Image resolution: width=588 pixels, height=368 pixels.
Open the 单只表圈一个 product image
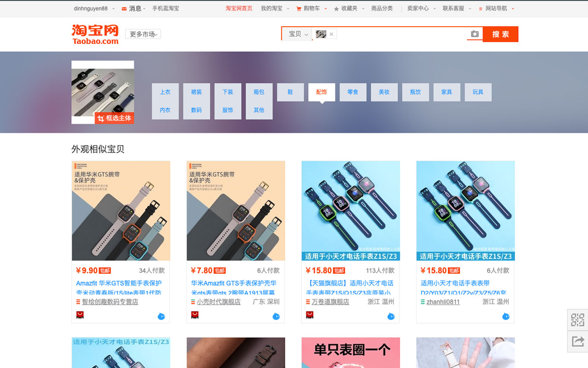[x=351, y=353]
